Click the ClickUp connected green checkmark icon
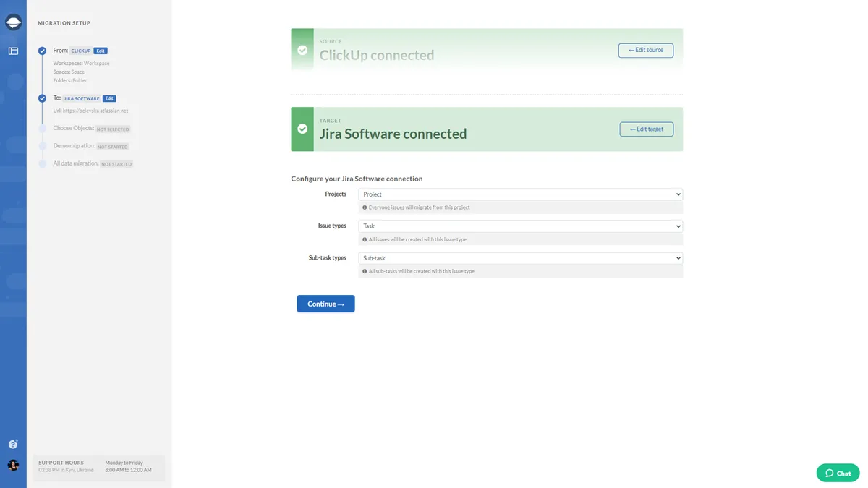868x488 pixels. pos(302,51)
